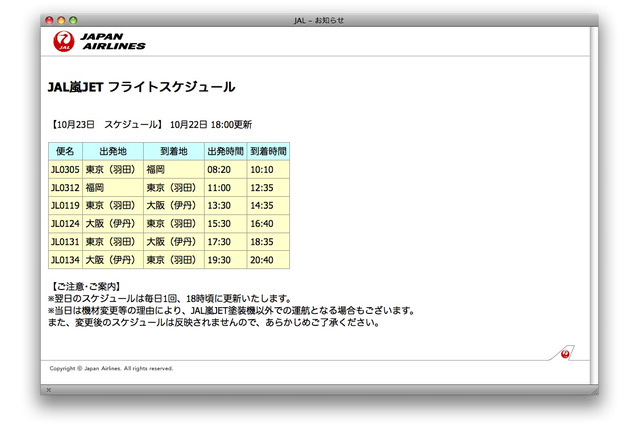Click the 出発時間 column header

click(226, 151)
